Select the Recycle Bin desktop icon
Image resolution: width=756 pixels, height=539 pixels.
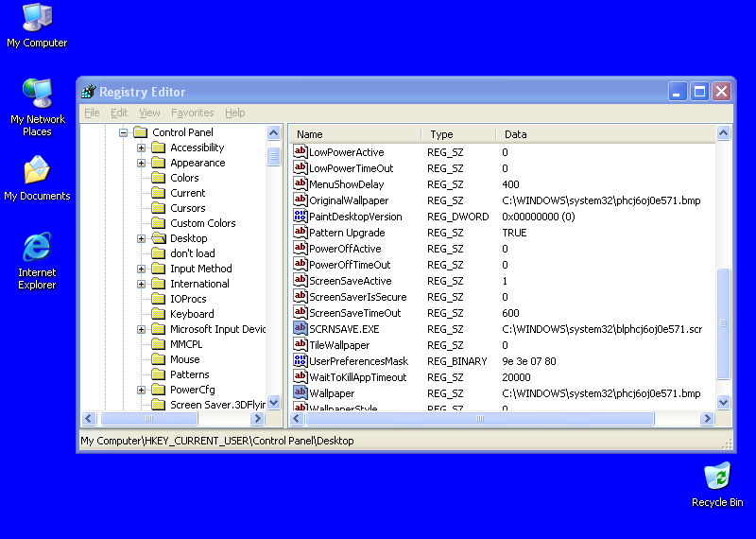point(717,484)
